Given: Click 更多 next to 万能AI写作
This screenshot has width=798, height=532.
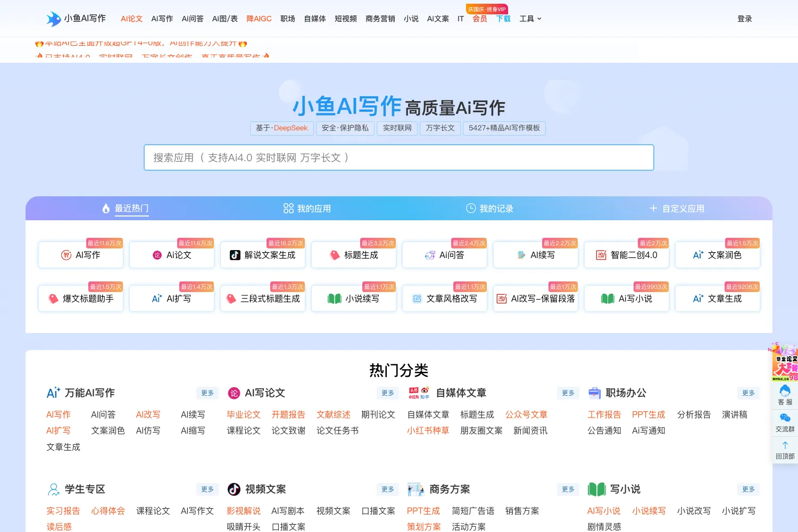Looking at the screenshot, I should pos(207,393).
